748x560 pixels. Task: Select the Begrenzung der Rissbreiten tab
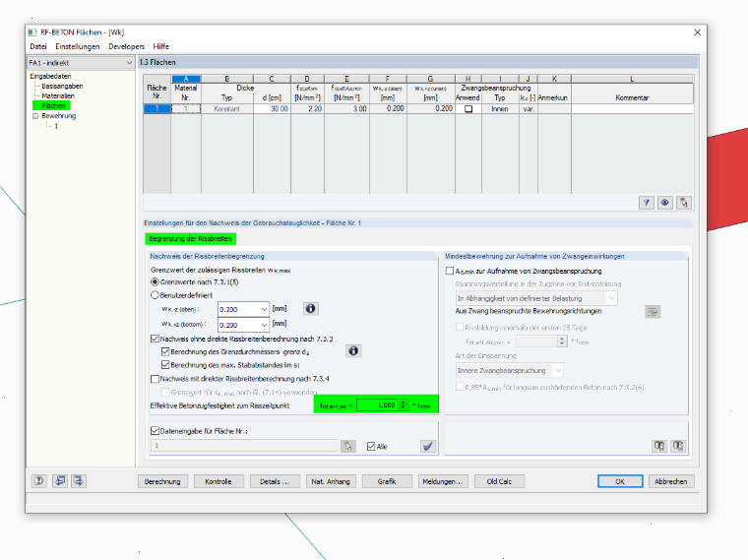[190, 238]
